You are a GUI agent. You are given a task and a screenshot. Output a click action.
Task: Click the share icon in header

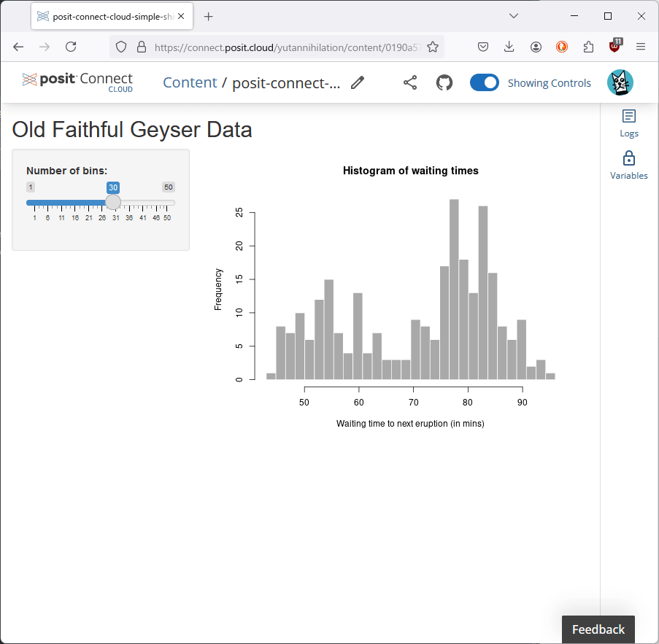410,82
